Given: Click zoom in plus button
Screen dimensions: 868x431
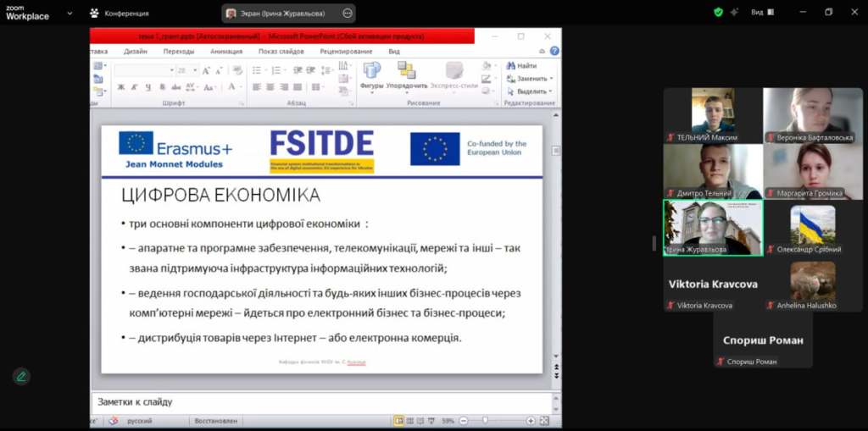Looking at the screenshot, I should point(531,421).
